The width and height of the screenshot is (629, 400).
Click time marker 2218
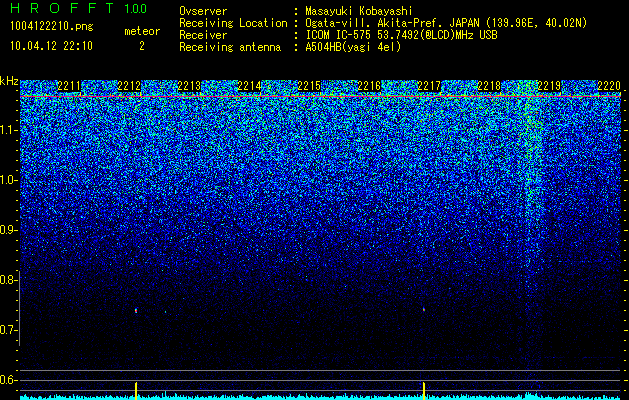489,86
